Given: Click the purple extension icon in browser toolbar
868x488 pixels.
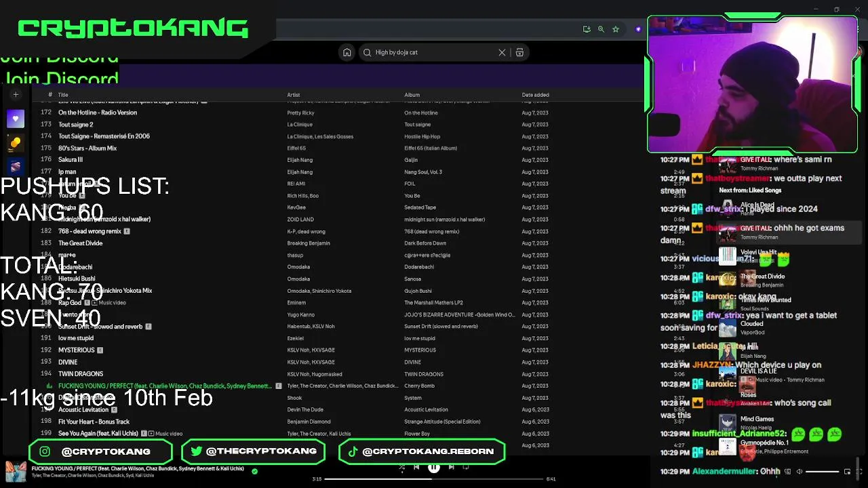Looking at the screenshot, I should (x=638, y=29).
